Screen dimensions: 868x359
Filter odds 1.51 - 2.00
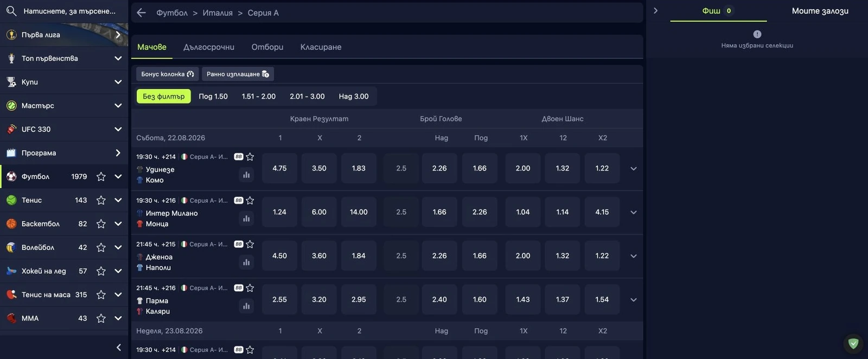coord(259,97)
